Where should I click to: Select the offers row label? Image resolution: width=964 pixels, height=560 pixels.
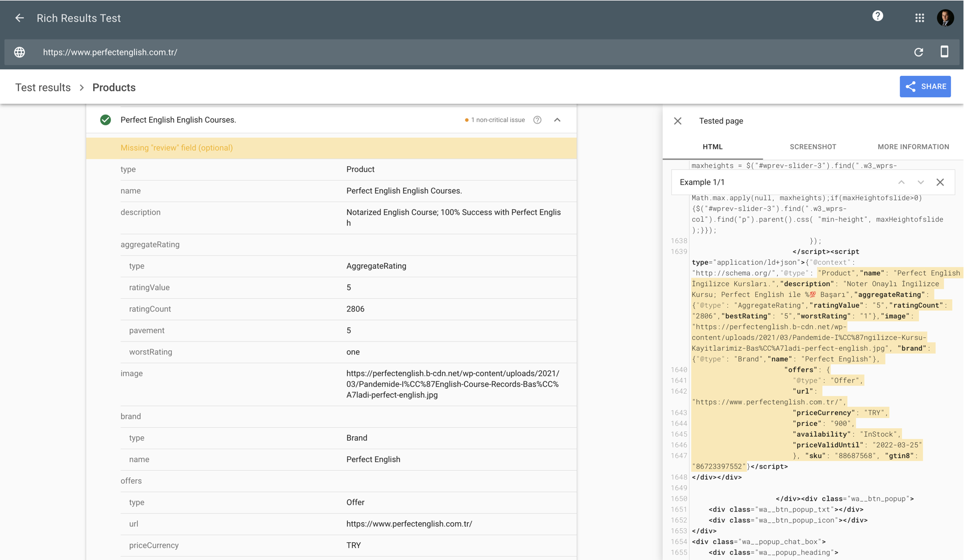[131, 481]
